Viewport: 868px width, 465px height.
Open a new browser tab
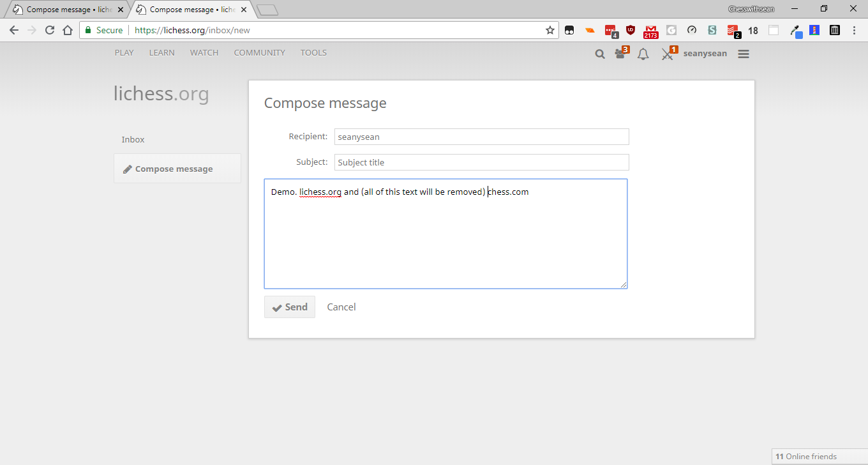pyautogui.click(x=268, y=10)
